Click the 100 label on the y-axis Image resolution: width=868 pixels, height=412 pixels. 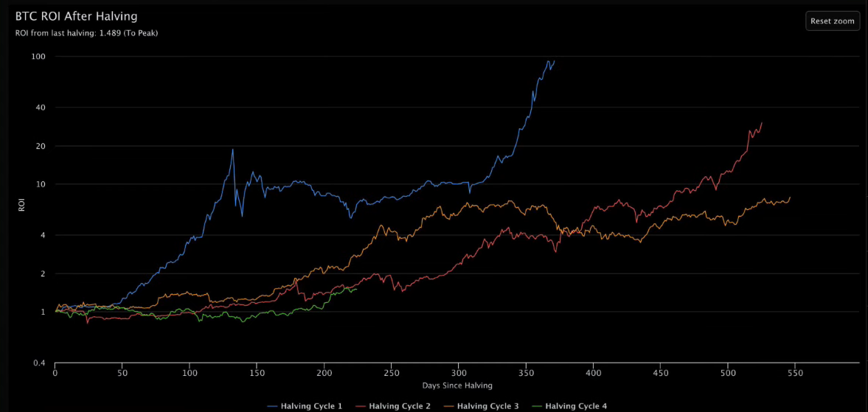(x=38, y=57)
